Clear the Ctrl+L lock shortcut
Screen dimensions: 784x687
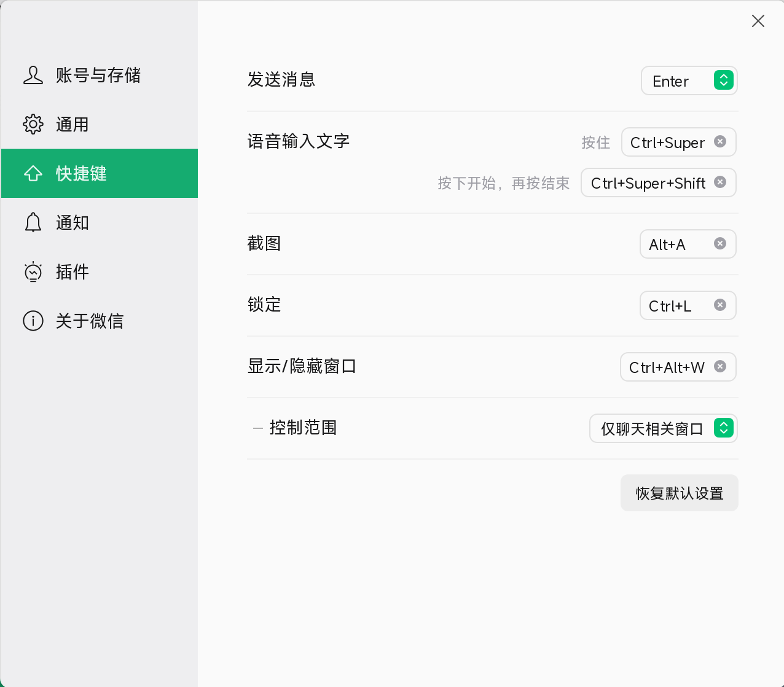(720, 305)
